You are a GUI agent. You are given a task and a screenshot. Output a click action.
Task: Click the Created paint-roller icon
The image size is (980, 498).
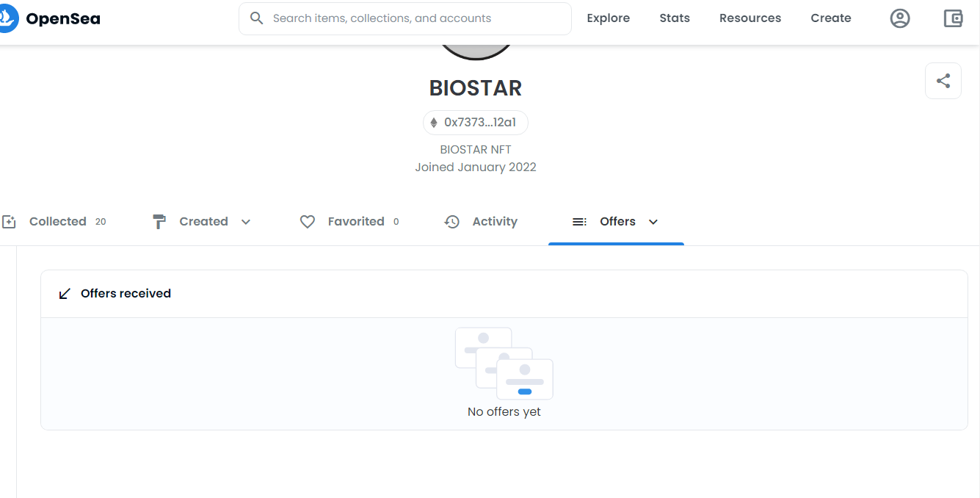click(x=159, y=222)
